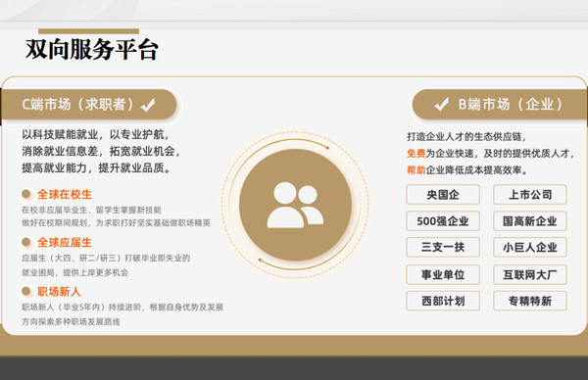Click the line 以科技赋能就业，以专业护航

(x=96, y=134)
